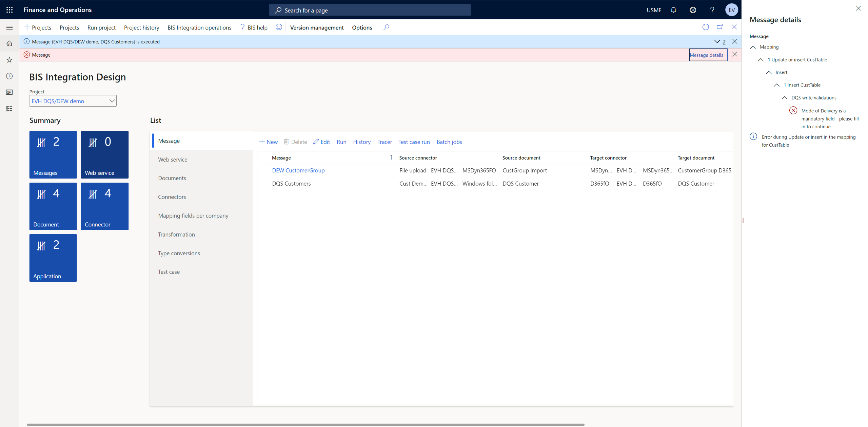Open Workspaces icon in sidebar
The width and height of the screenshot is (868, 427).
tap(9, 92)
